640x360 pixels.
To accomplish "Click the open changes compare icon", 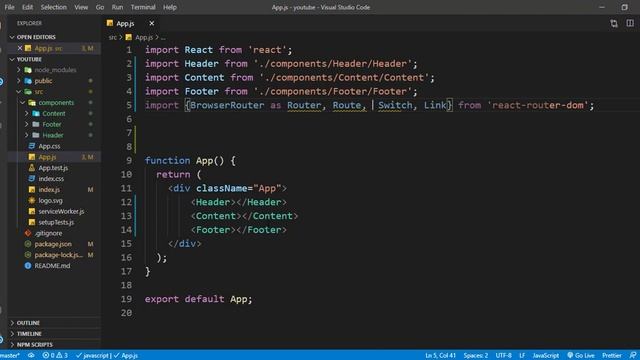I will [614, 23].
